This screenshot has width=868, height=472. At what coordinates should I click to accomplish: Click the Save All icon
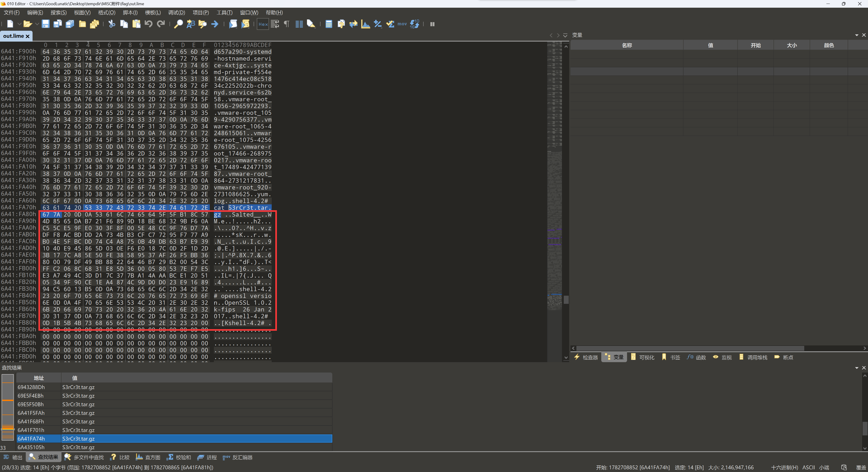pyautogui.click(x=70, y=24)
